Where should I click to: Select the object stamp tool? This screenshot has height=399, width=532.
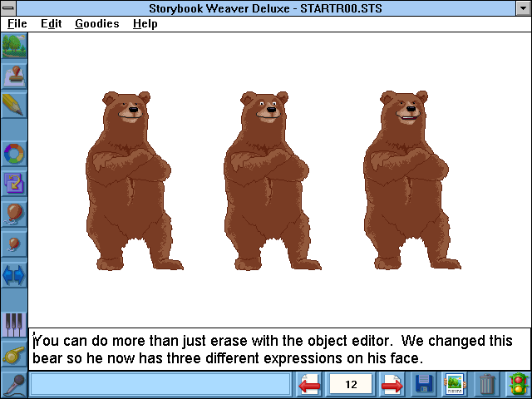tap(14, 76)
